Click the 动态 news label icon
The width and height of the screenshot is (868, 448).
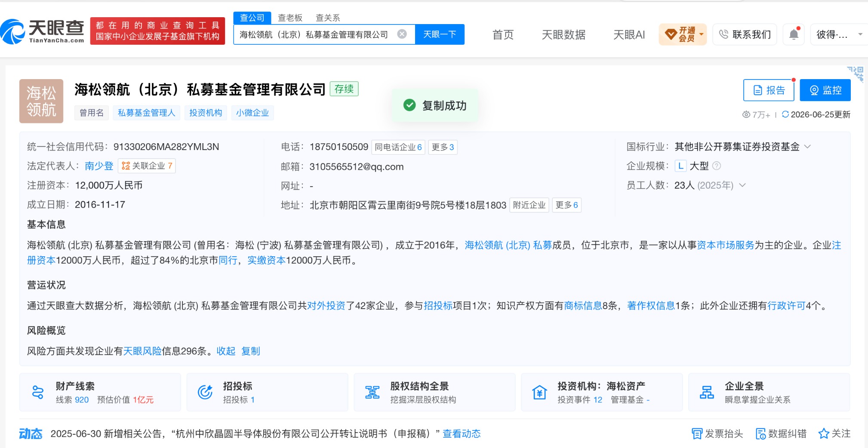[x=31, y=433]
